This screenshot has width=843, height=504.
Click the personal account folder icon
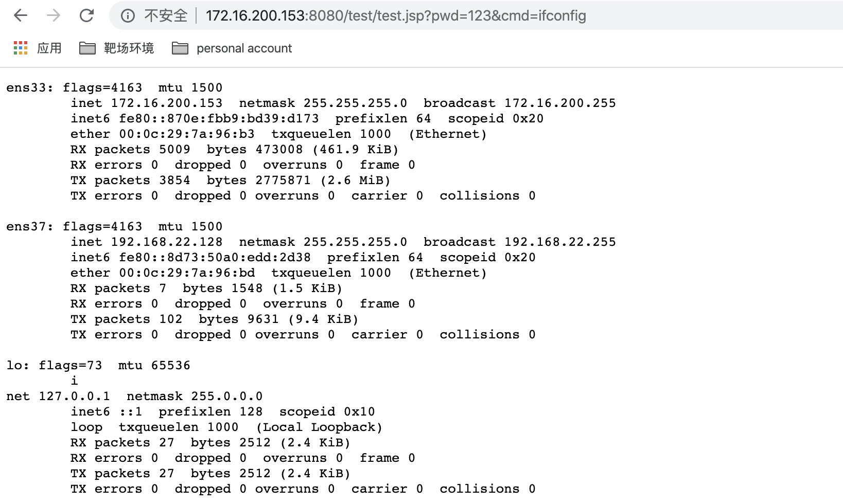tap(180, 48)
